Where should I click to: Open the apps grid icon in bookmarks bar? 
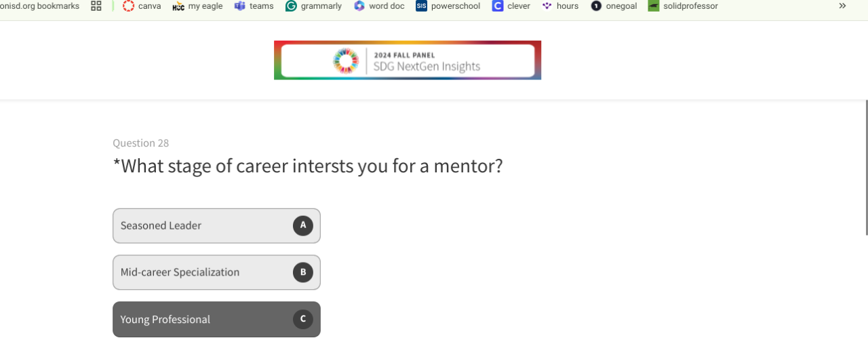96,6
